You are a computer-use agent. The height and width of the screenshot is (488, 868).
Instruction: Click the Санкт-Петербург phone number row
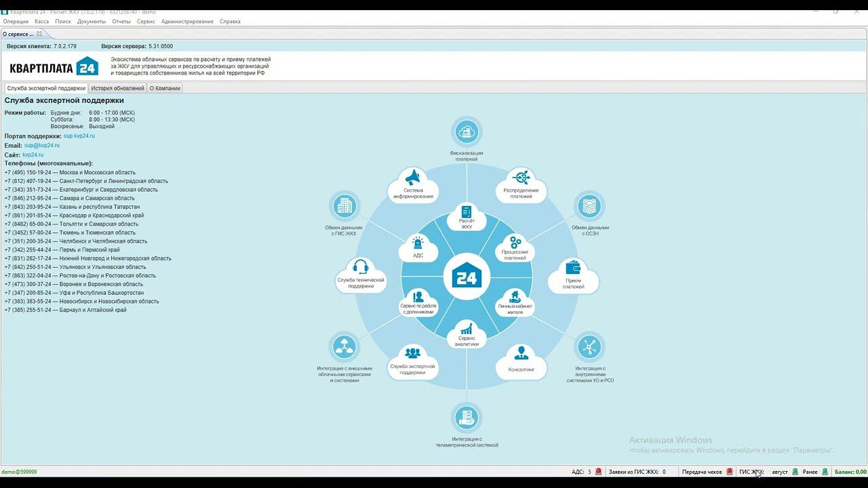pyautogui.click(x=86, y=181)
